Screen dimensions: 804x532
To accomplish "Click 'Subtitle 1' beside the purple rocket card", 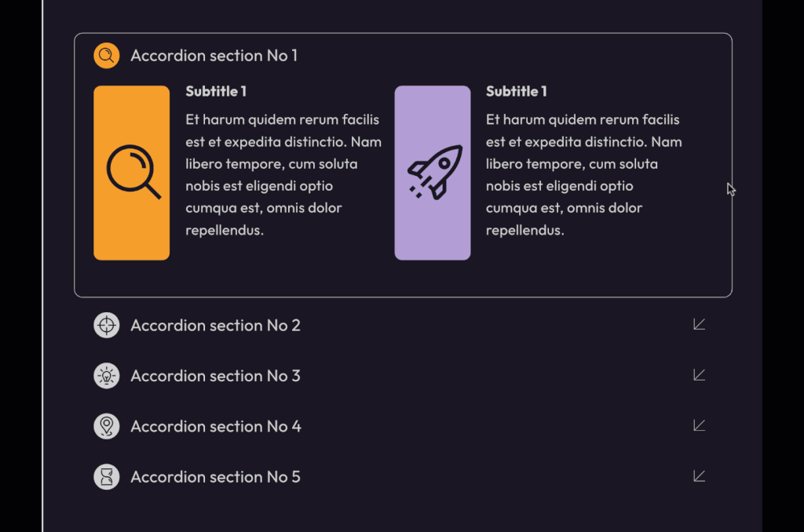I will [x=517, y=91].
